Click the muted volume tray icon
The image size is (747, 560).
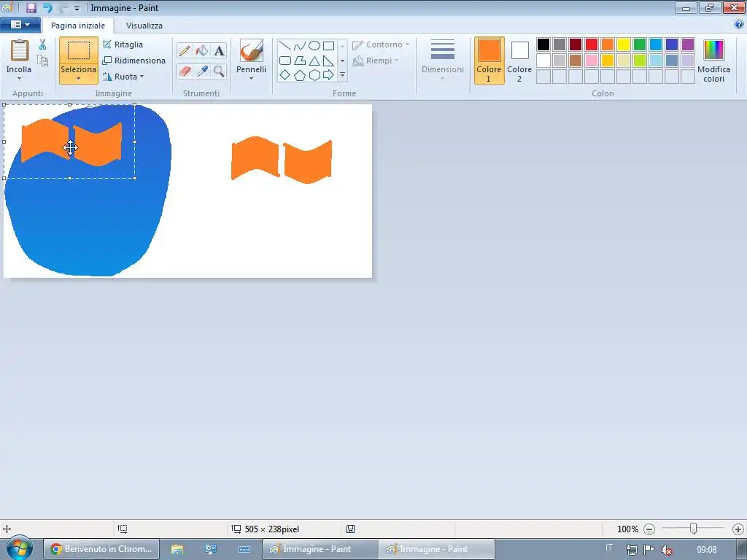pos(667,550)
